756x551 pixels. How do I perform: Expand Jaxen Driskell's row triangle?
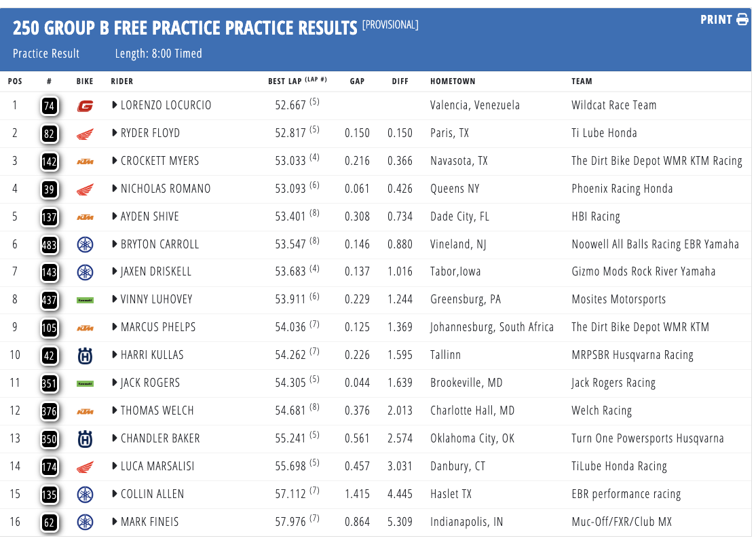[x=115, y=272]
